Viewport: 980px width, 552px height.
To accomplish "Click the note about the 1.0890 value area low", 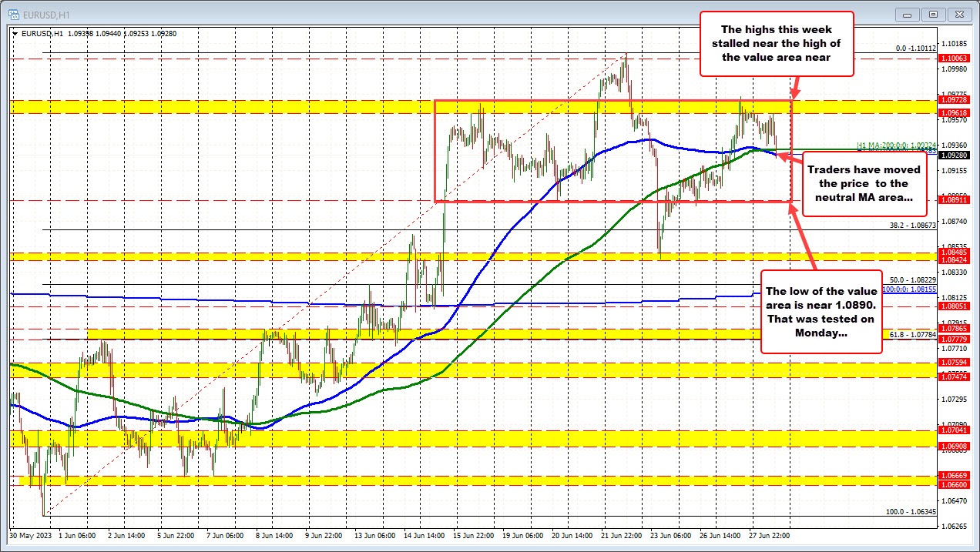I will click(821, 312).
